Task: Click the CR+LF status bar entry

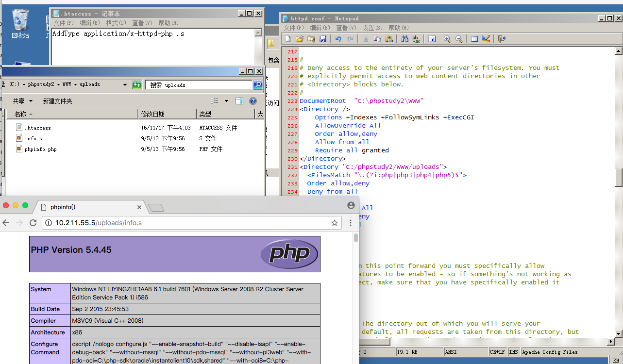Action: pos(498,352)
